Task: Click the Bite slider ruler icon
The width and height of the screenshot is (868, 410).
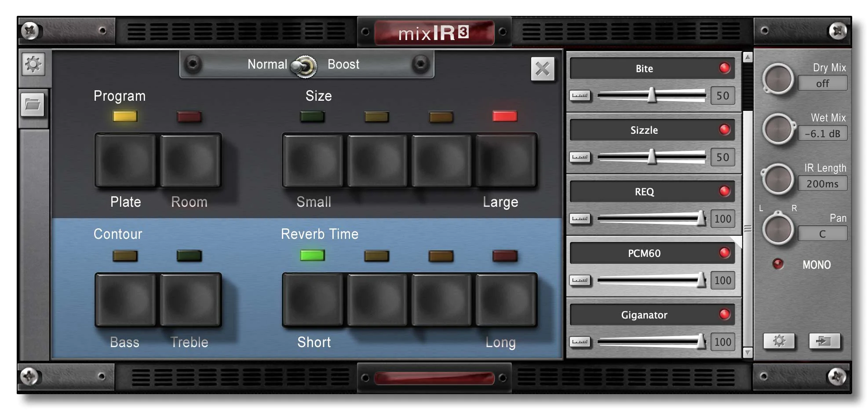Action: (x=580, y=95)
